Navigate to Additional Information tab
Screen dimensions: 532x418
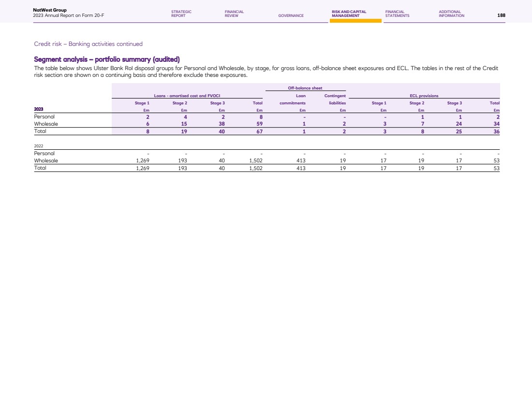(x=451, y=14)
